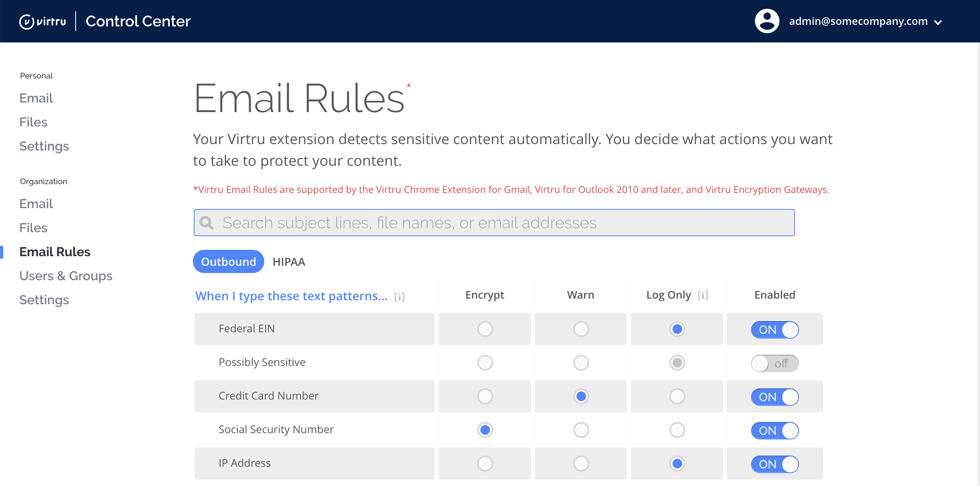Viewport: 980px width, 486px height.
Task: Click the search magnifier icon
Action: [207, 223]
